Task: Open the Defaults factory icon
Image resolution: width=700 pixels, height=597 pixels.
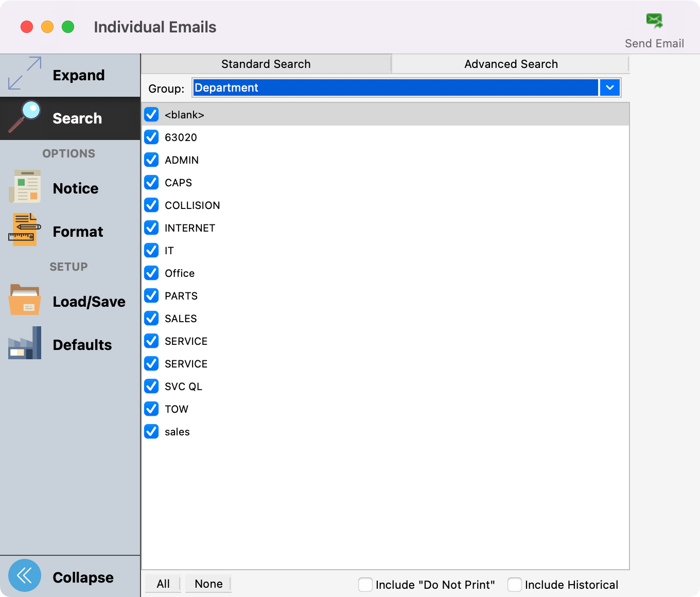Action: pyautogui.click(x=25, y=343)
